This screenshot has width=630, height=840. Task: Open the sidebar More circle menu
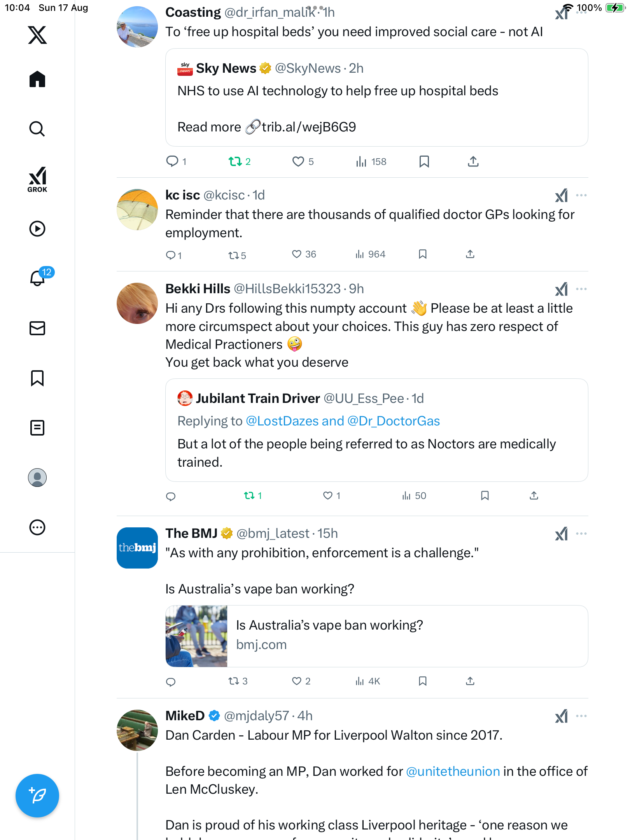point(37,527)
